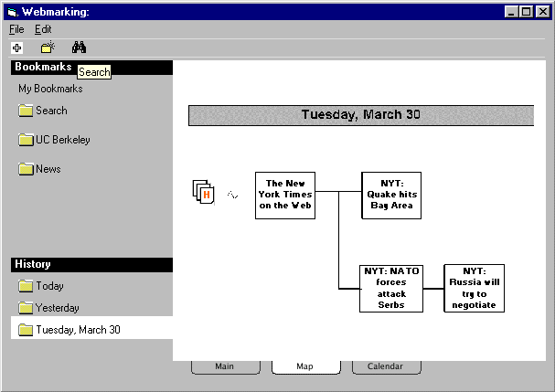Click the News folder icon

coord(26,169)
